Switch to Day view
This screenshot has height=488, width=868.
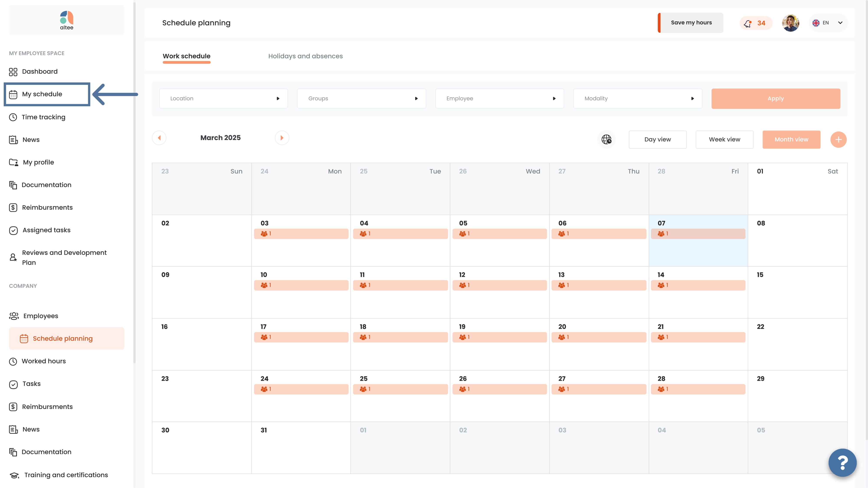[658, 139]
